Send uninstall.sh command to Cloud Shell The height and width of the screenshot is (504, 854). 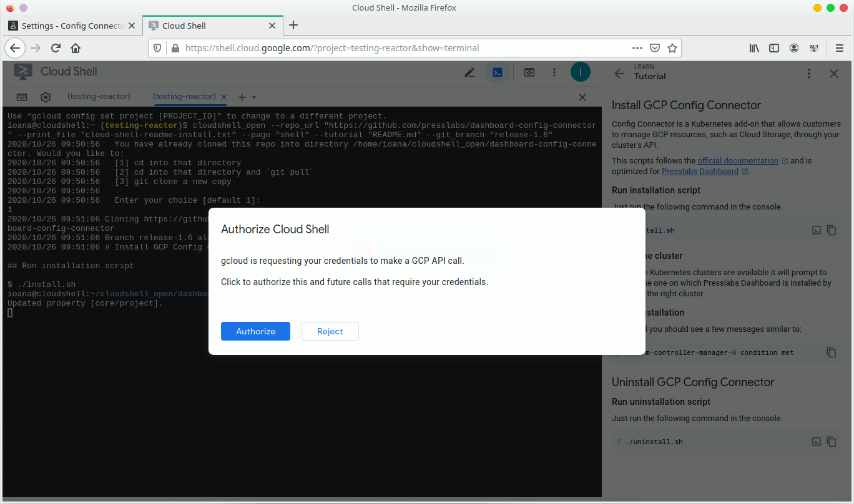click(816, 442)
